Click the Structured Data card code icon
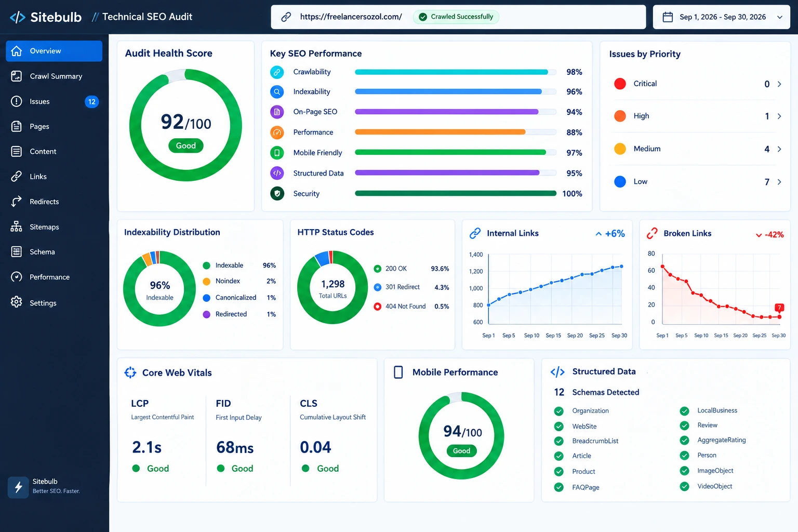 pos(557,372)
